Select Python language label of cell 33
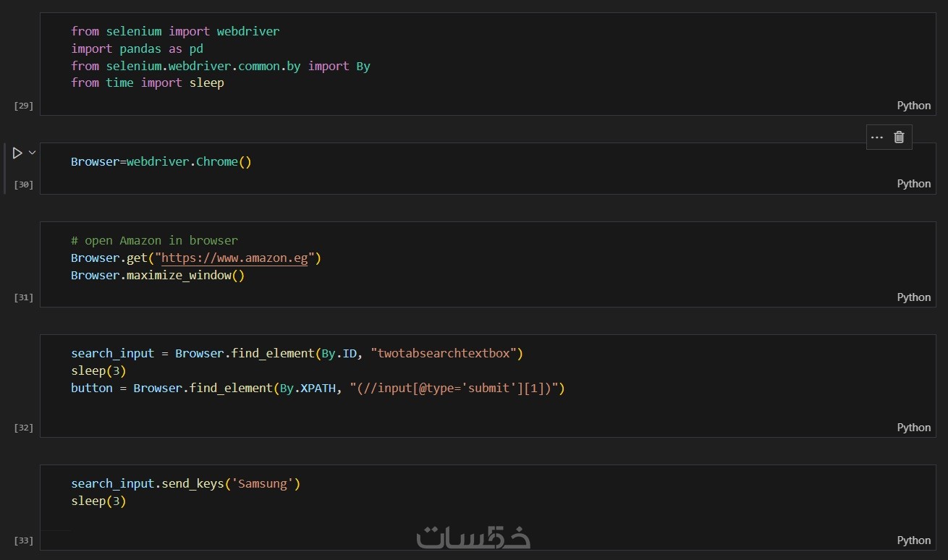Screen dimensions: 948x560 click(x=914, y=540)
